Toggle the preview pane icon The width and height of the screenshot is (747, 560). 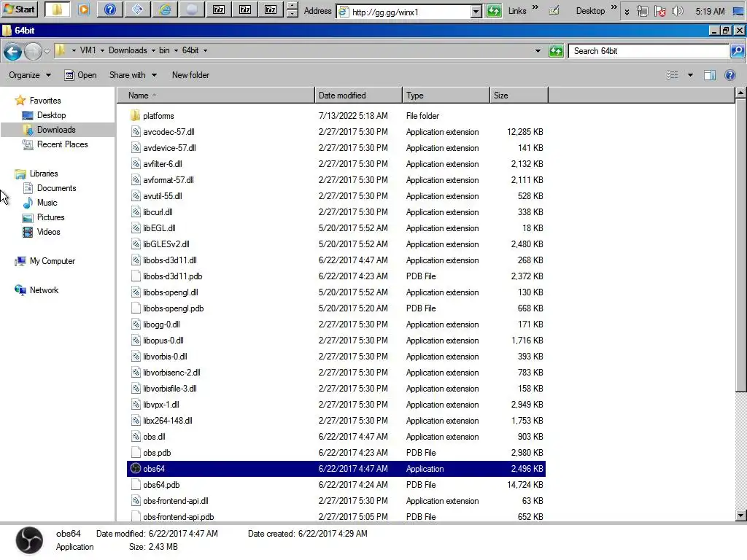709,75
